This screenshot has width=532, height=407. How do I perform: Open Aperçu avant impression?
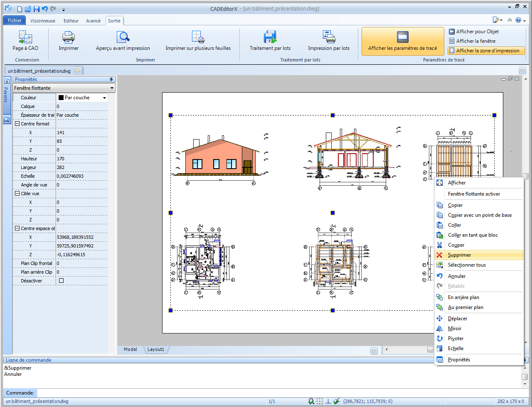[x=123, y=38]
